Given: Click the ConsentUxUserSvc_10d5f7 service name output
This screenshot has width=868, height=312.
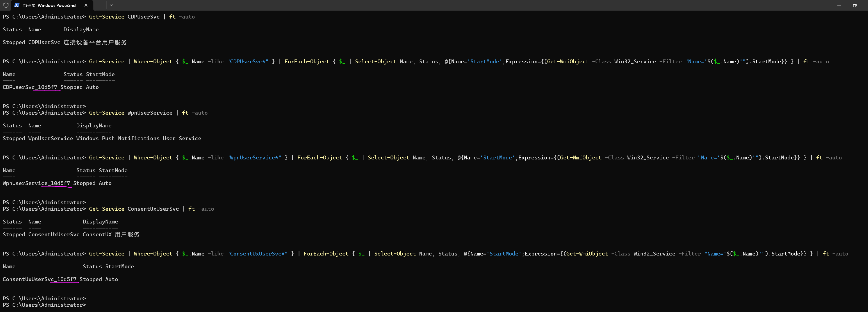Looking at the screenshot, I should click(x=39, y=279).
